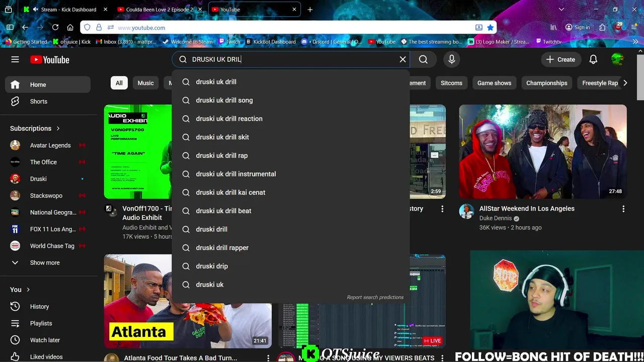644x362 pixels.
Task: Open the account avatar menu
Action: 617,59
